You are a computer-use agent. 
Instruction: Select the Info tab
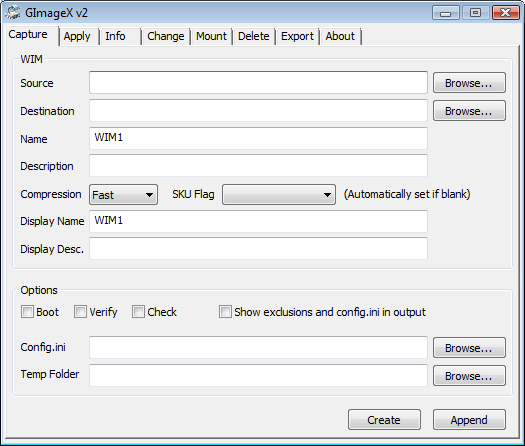116,36
